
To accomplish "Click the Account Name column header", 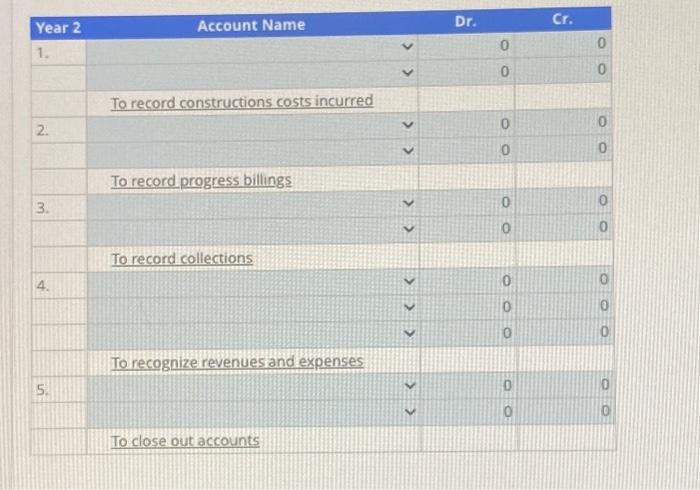I will coord(251,25).
